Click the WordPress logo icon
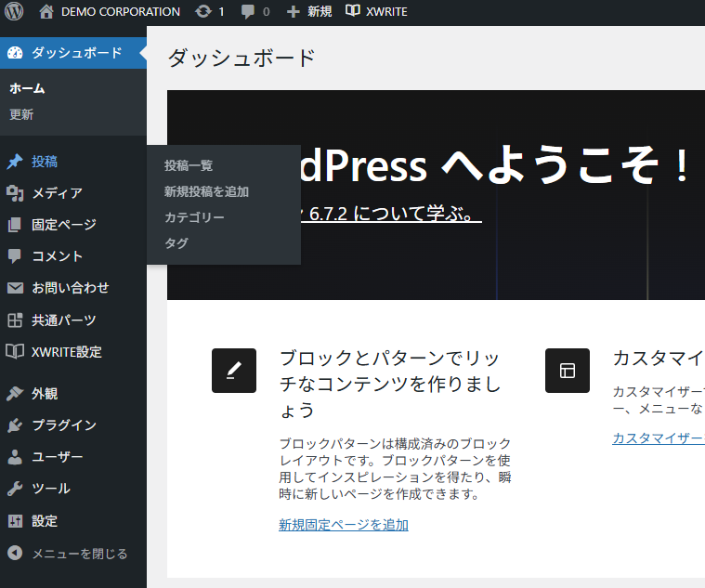Viewport: 705px width, 588px height. tap(14, 12)
